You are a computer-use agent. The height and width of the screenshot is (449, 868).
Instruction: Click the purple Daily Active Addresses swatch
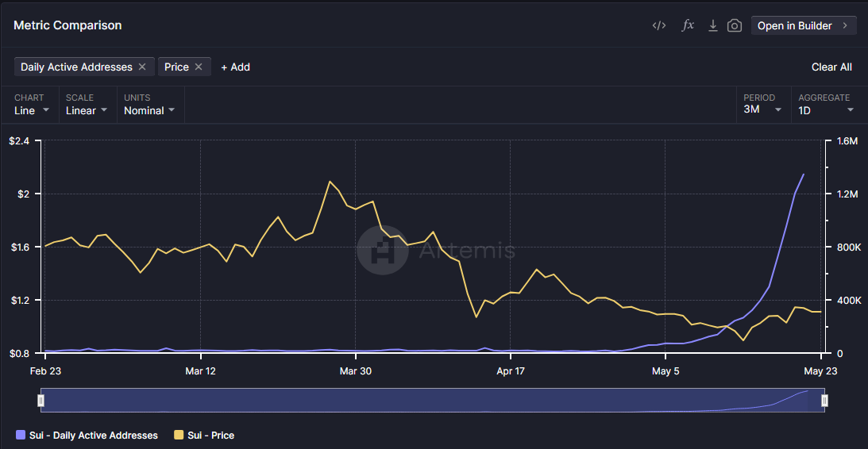point(21,436)
